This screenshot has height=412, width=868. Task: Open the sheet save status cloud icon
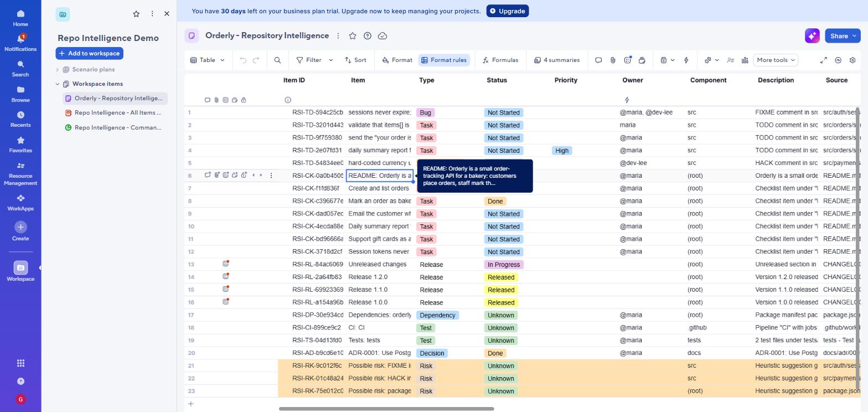point(382,35)
